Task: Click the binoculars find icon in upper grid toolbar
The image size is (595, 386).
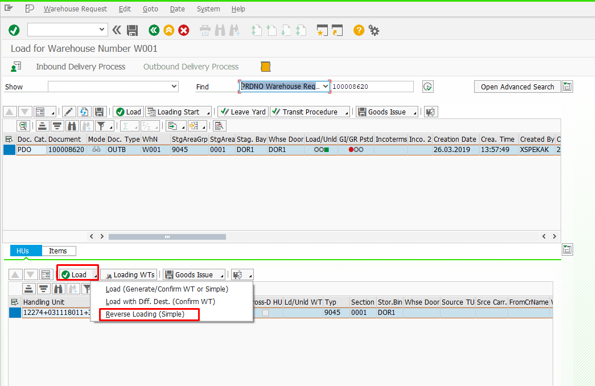Action: [x=72, y=126]
